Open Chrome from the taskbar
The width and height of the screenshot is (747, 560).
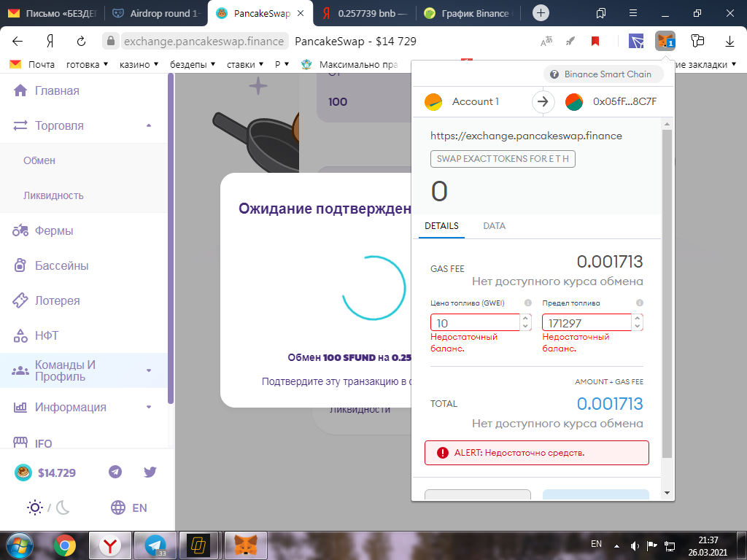tap(65, 545)
